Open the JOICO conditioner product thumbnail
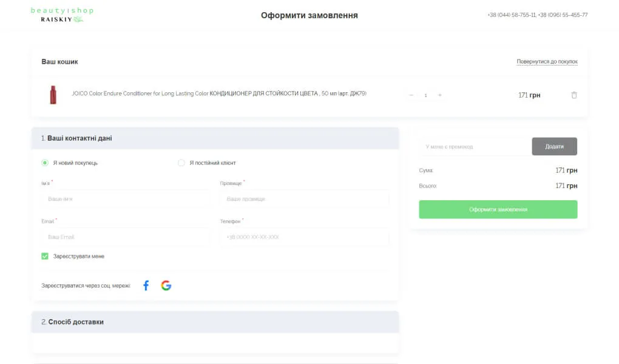Viewport: 619px width, 364px height. pyautogui.click(x=53, y=95)
